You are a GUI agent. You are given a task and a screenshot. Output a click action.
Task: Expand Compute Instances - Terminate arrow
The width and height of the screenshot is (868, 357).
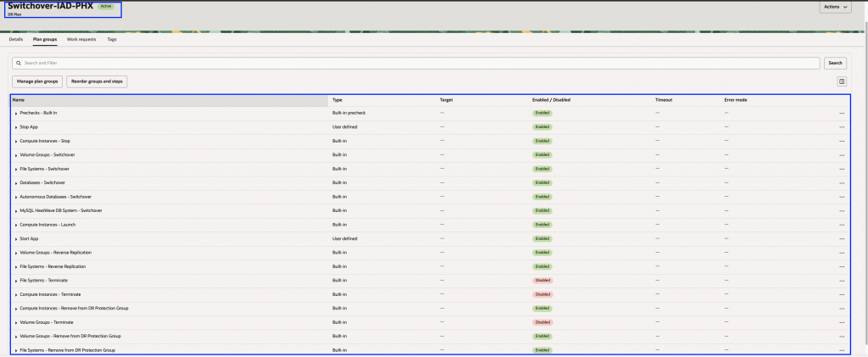pyautogui.click(x=16, y=294)
